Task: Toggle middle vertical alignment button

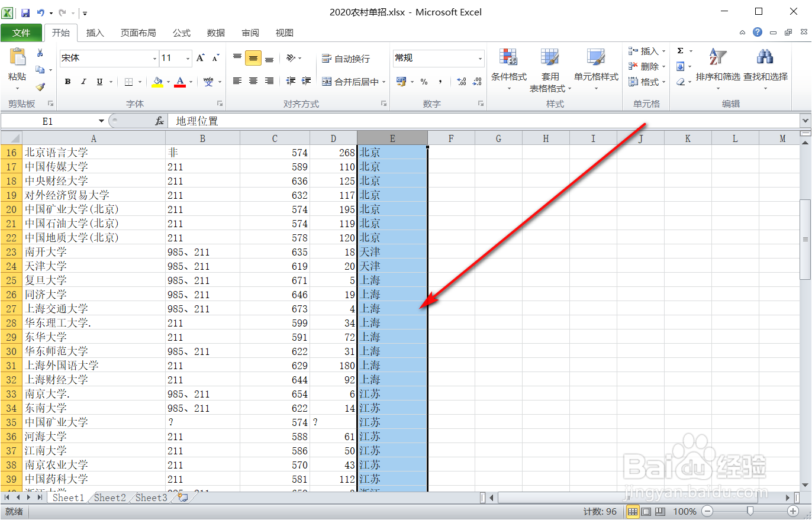Action: [253, 58]
